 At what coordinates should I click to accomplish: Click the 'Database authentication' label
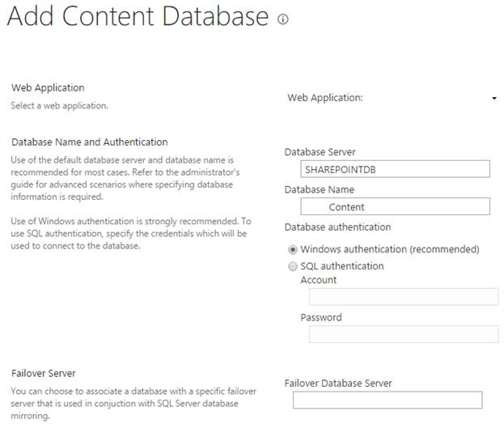tap(337, 227)
